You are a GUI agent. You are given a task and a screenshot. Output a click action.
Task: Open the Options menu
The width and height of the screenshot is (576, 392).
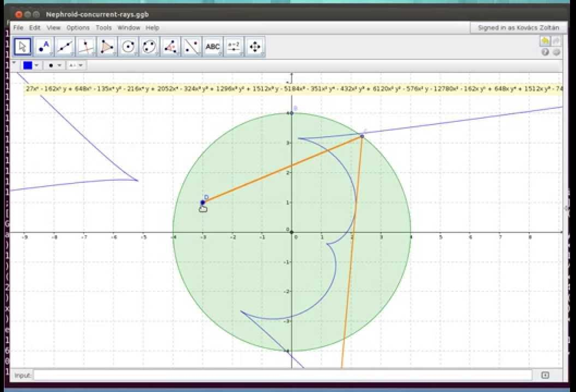tap(78, 28)
